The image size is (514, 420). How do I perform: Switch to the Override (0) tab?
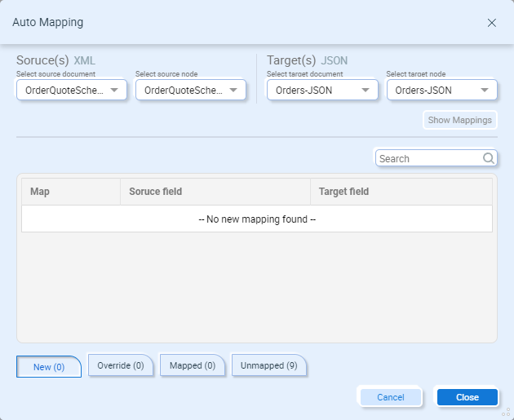121,365
